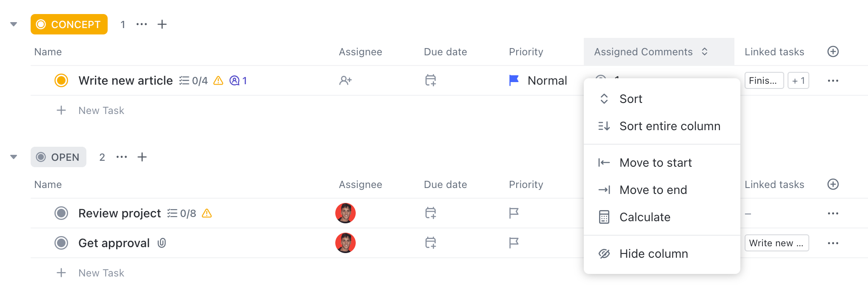Add a task to the Open group header
Image resolution: width=868 pixels, height=302 pixels.
click(142, 157)
